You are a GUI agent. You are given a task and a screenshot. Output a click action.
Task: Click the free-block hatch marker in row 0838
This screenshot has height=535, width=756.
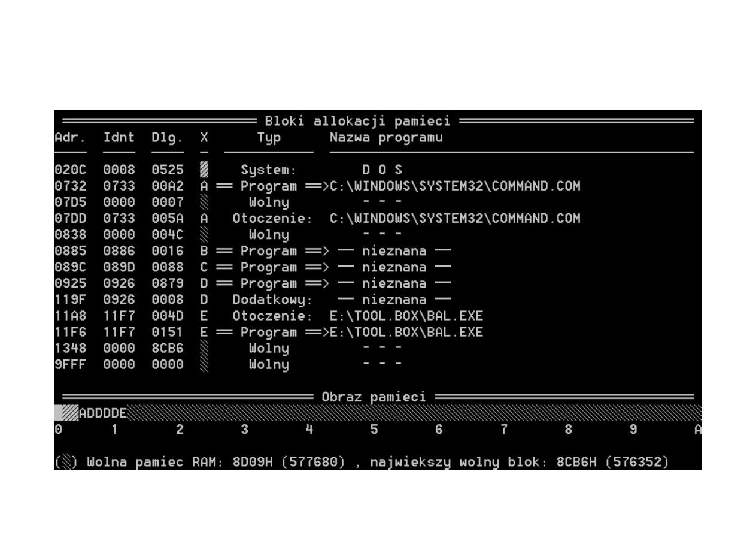(204, 234)
